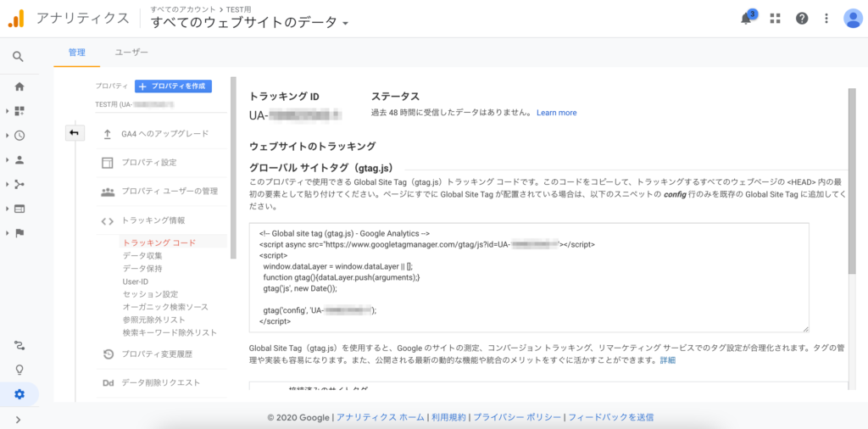Open the Google apps grid
Image resolution: width=868 pixels, height=429 pixels.
pyautogui.click(x=775, y=19)
